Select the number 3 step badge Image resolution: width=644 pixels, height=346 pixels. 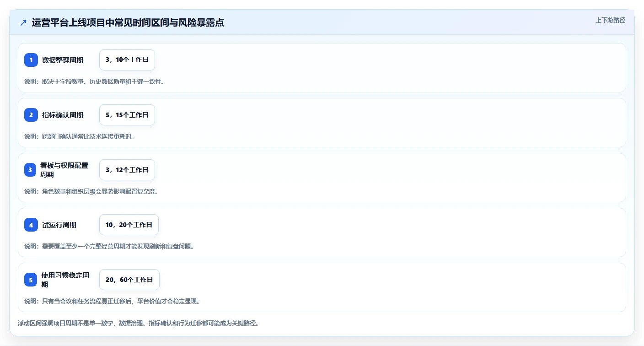coord(31,170)
